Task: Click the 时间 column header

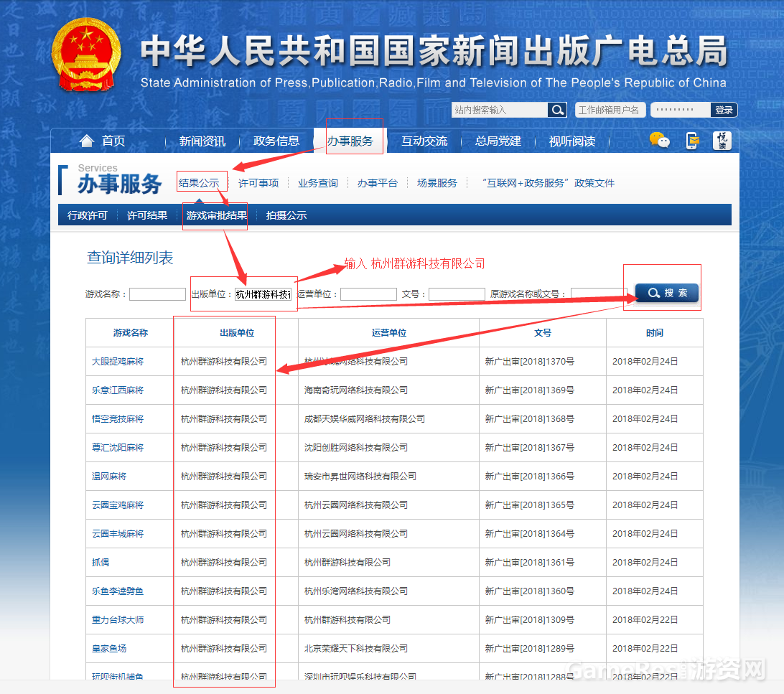Action: click(x=655, y=333)
